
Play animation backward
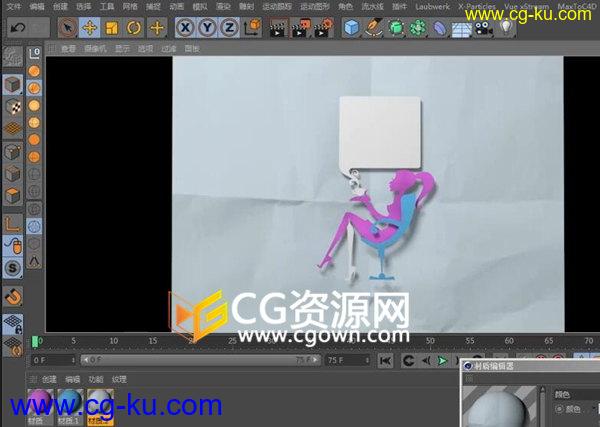[426, 360]
